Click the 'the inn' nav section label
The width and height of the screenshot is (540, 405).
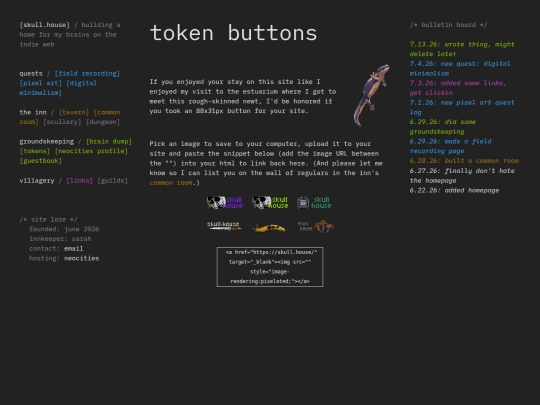pyautogui.click(x=33, y=112)
